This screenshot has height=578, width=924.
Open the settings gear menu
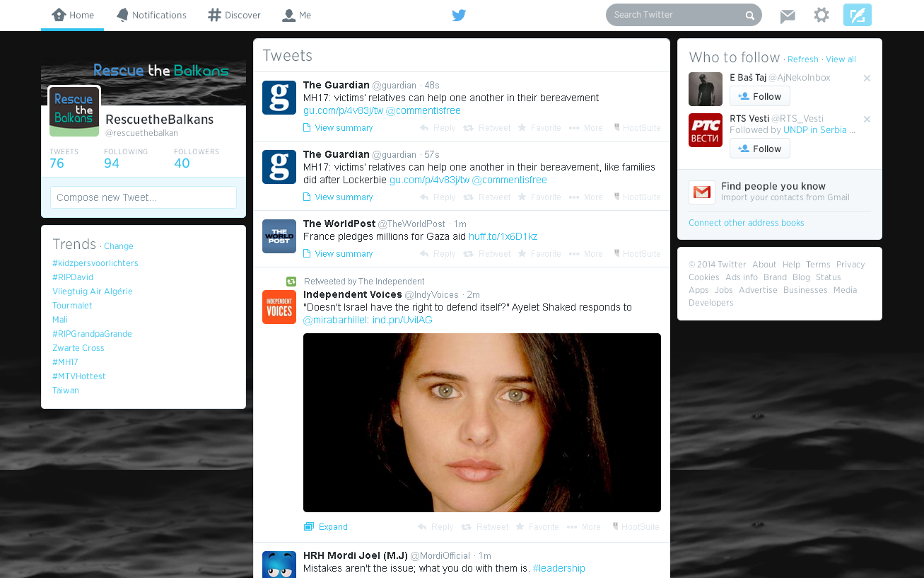(821, 15)
